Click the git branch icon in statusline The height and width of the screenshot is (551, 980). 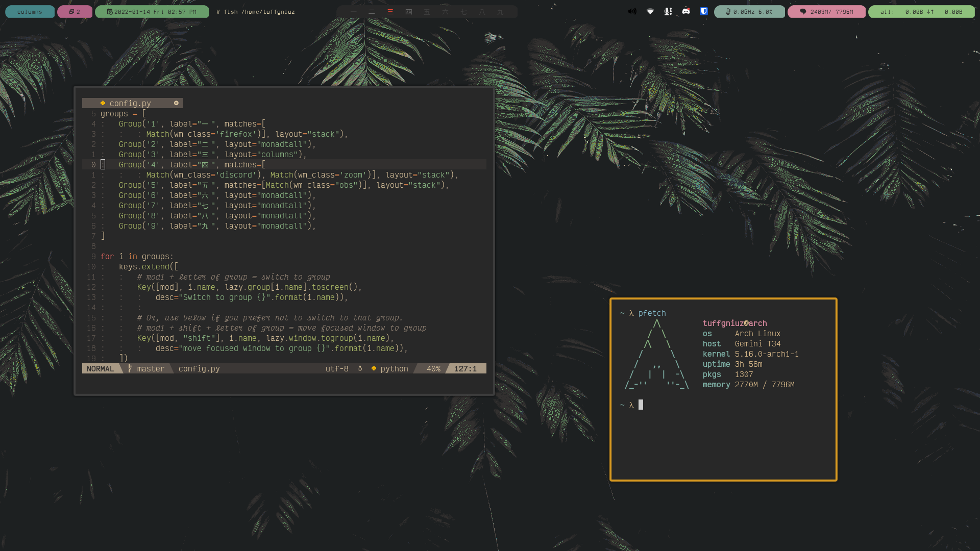[130, 368]
